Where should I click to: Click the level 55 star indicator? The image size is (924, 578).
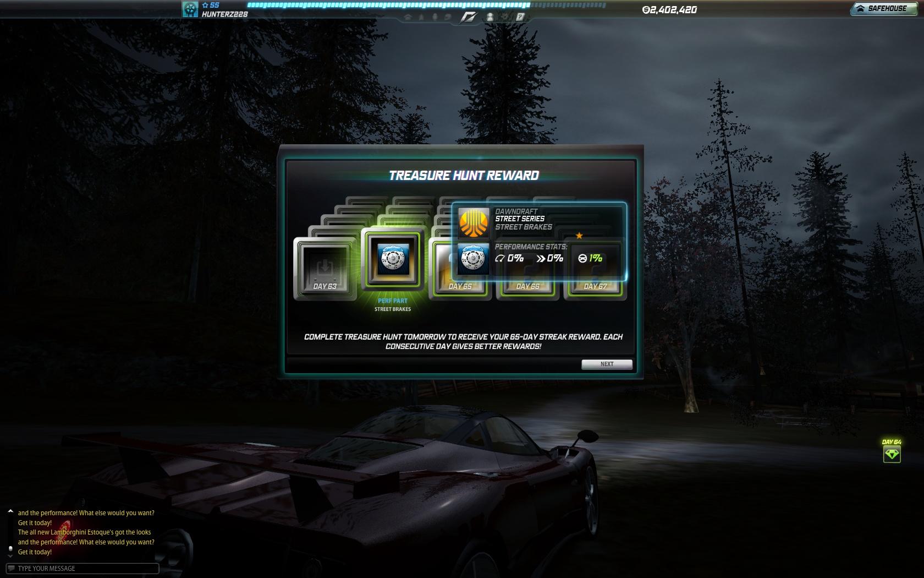pos(211,5)
